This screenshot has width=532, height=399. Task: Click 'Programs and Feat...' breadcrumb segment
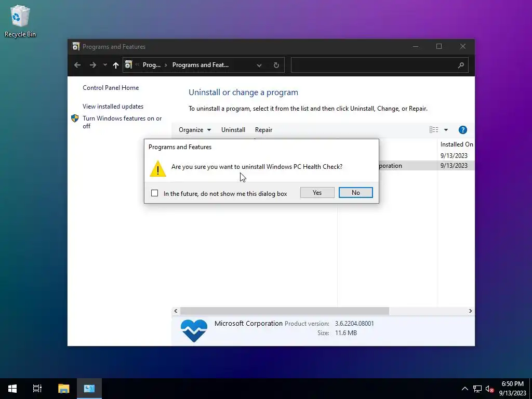[200, 65]
